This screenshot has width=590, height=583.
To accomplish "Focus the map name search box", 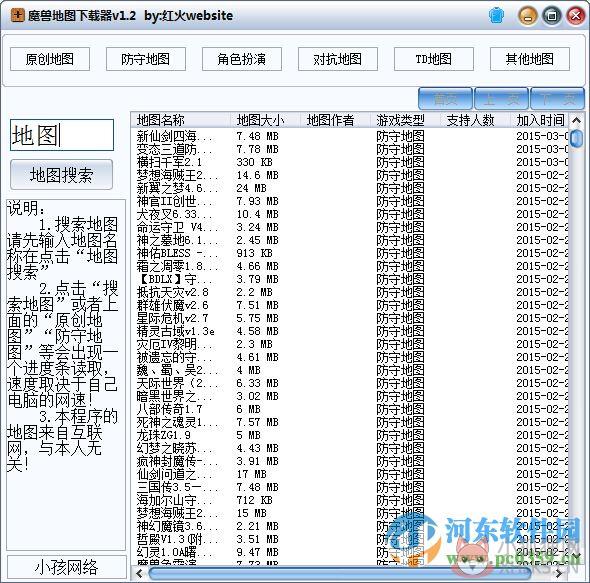I will [62, 135].
